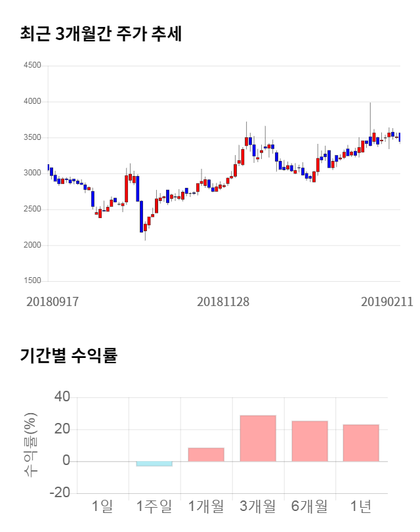The image size is (420, 532).
Task: Click the 6개월 x-axis label
Action: [310, 506]
